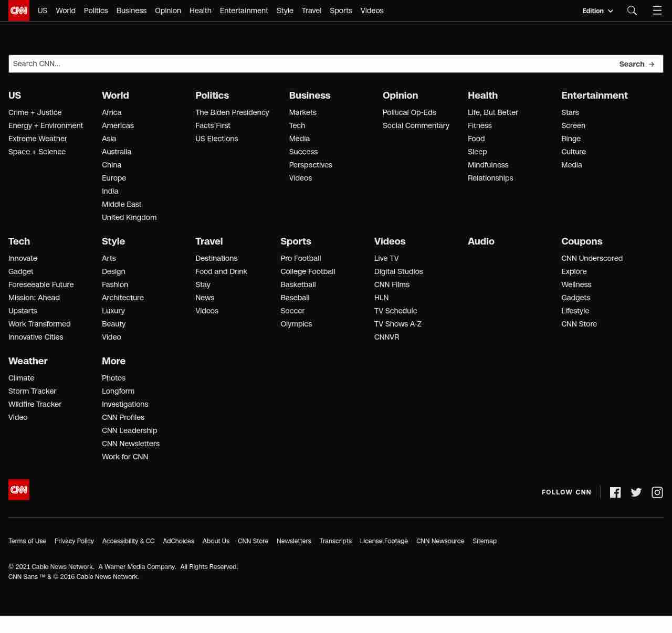
Task: Click the CNN logo in top navigation bar
Action: point(19,10)
